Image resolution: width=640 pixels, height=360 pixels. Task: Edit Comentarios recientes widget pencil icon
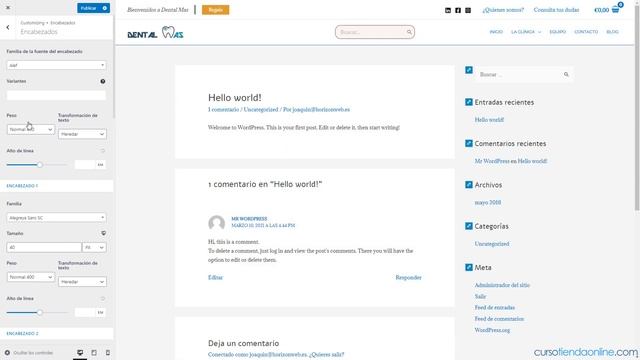tap(469, 143)
